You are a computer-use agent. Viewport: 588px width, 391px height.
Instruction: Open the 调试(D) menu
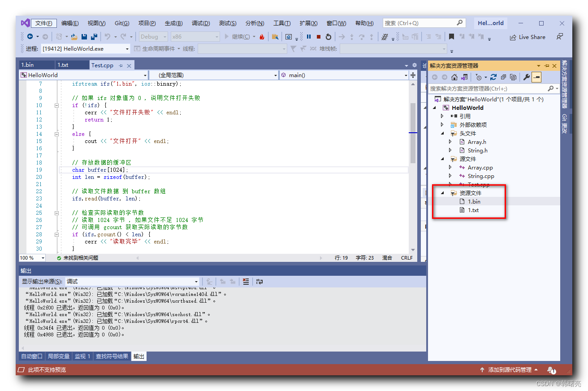(x=201, y=23)
